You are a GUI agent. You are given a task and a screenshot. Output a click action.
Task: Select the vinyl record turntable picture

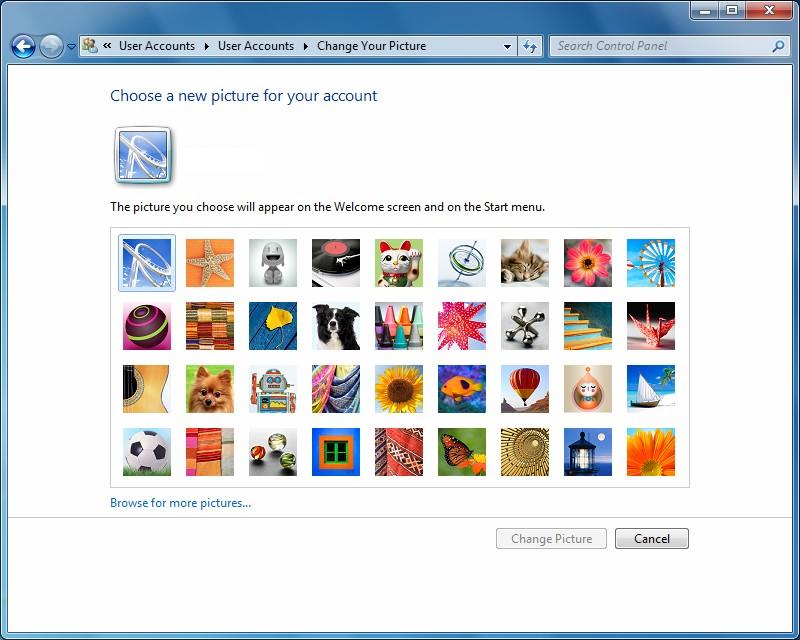336,263
